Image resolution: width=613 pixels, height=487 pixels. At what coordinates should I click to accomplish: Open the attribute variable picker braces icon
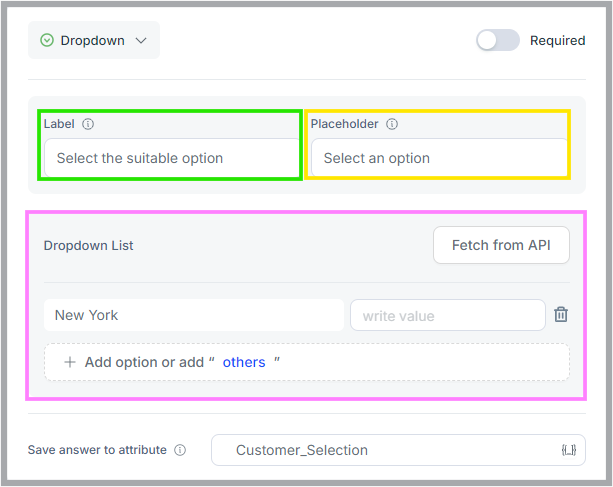[x=569, y=450]
